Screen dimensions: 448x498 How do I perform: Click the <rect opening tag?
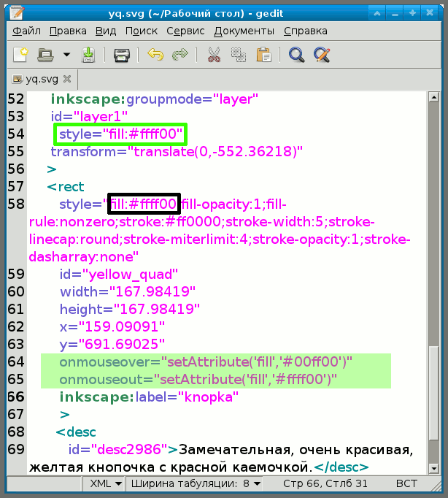66,187
